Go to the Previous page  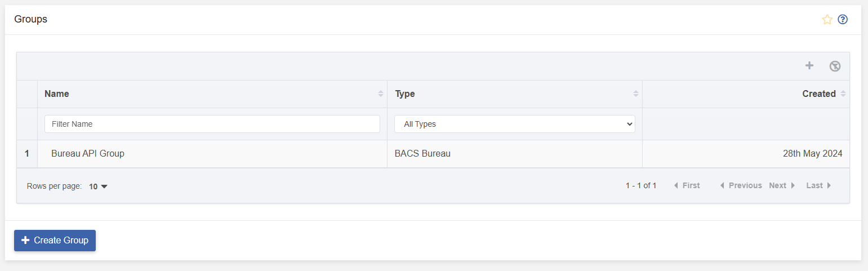coord(741,185)
